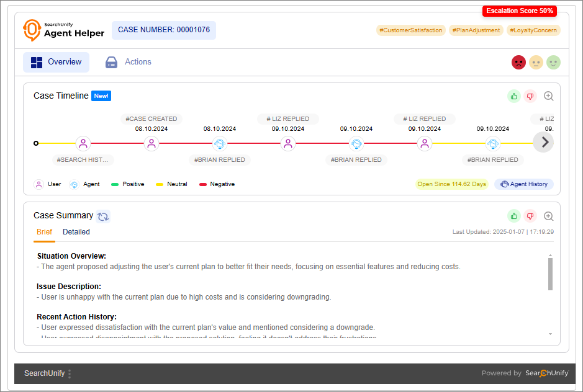Screen dimensions: 583x392
Task: Dislike the Case Summary with thumbs down
Action: pos(530,216)
